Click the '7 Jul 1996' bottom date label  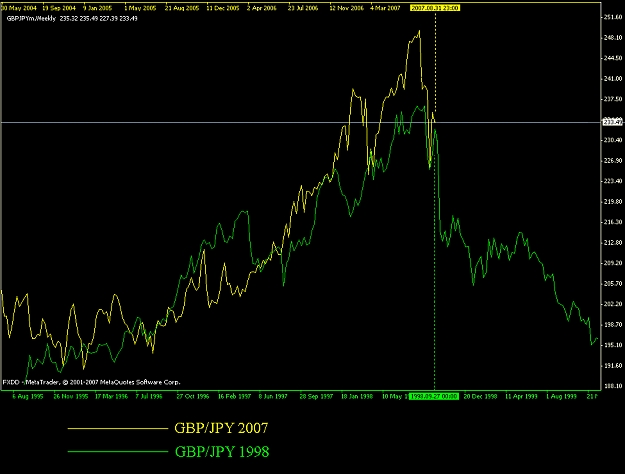149,396
